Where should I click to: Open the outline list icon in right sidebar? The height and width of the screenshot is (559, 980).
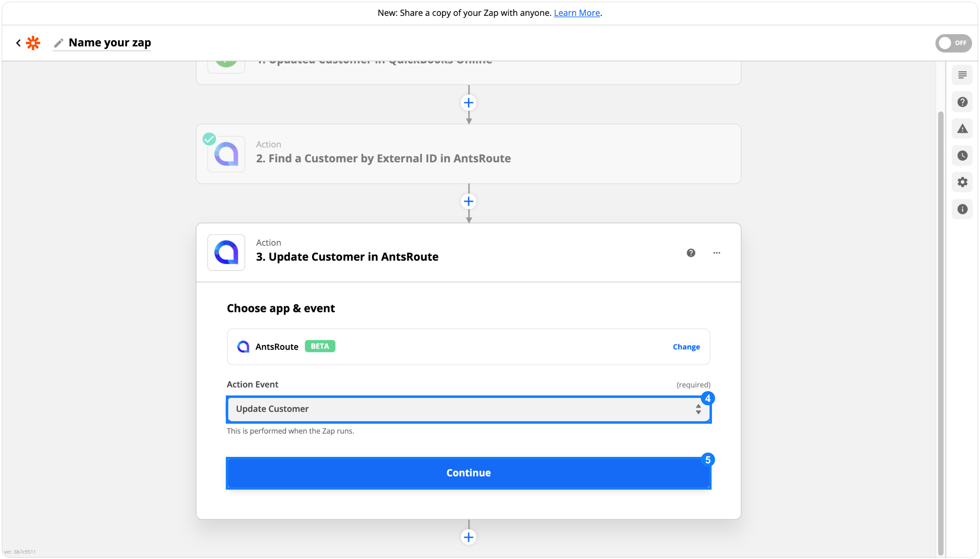click(x=962, y=75)
